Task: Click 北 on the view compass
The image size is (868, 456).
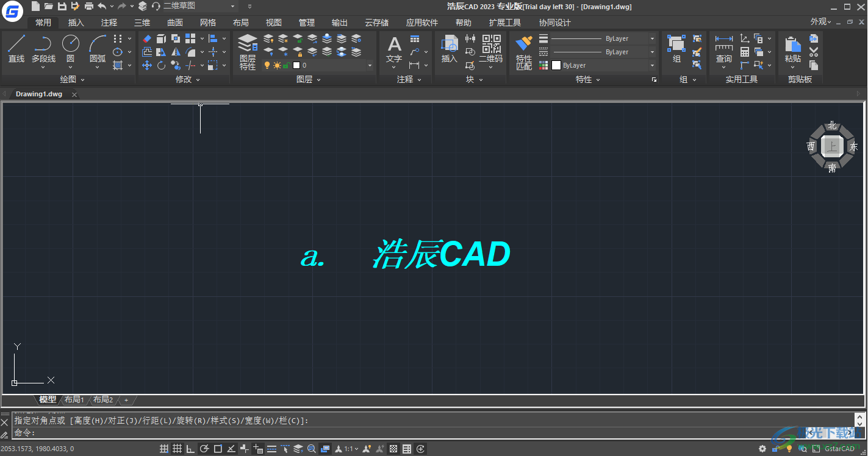Action: [832, 126]
